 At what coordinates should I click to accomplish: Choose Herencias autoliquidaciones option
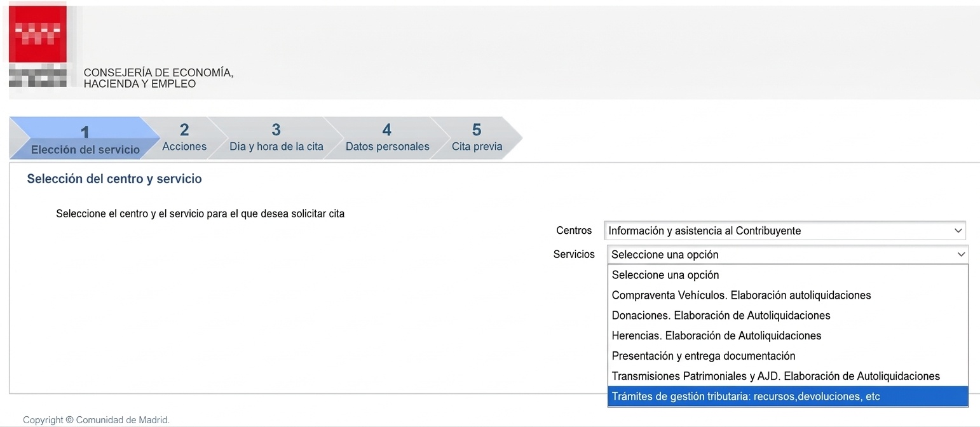[787, 335]
